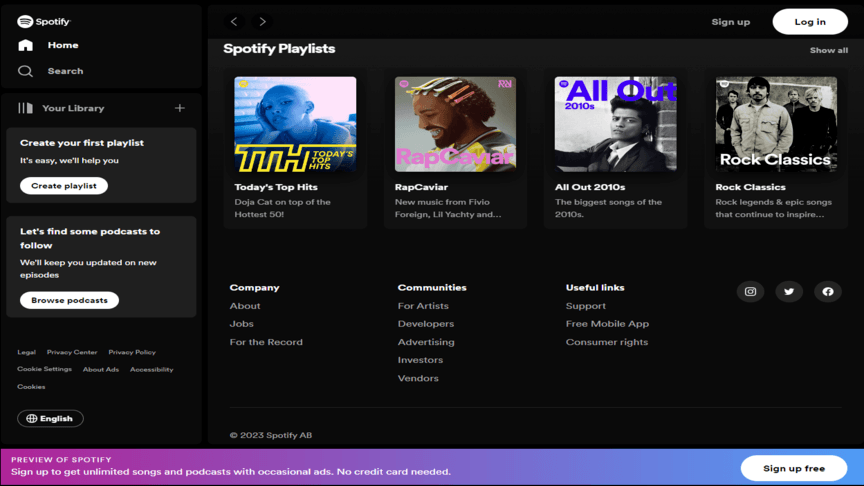Viewport: 864px width, 486px height.
Task: Click the Home house icon
Action: (25, 45)
